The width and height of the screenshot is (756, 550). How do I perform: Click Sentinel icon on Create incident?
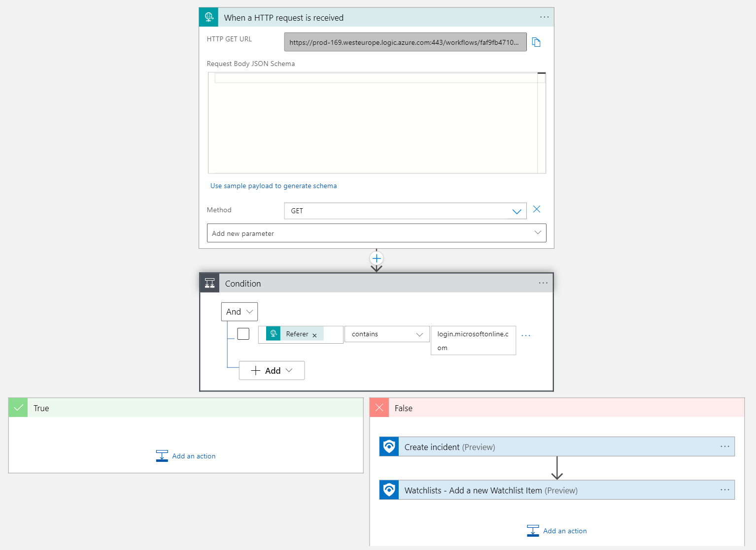pos(389,447)
